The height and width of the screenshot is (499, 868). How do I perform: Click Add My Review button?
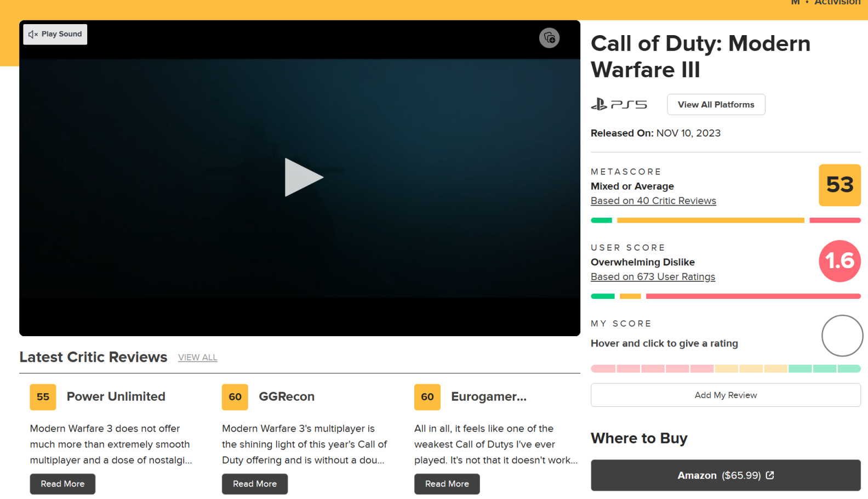(726, 395)
